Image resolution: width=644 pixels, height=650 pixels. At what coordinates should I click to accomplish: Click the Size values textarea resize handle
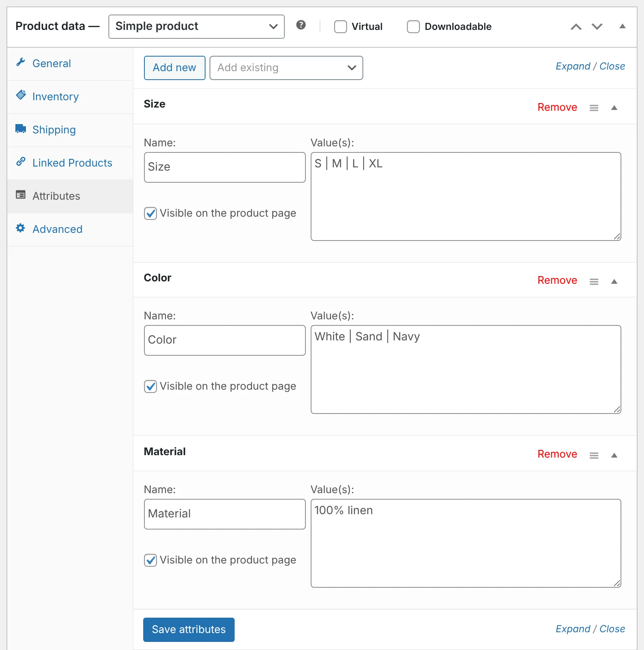617,236
